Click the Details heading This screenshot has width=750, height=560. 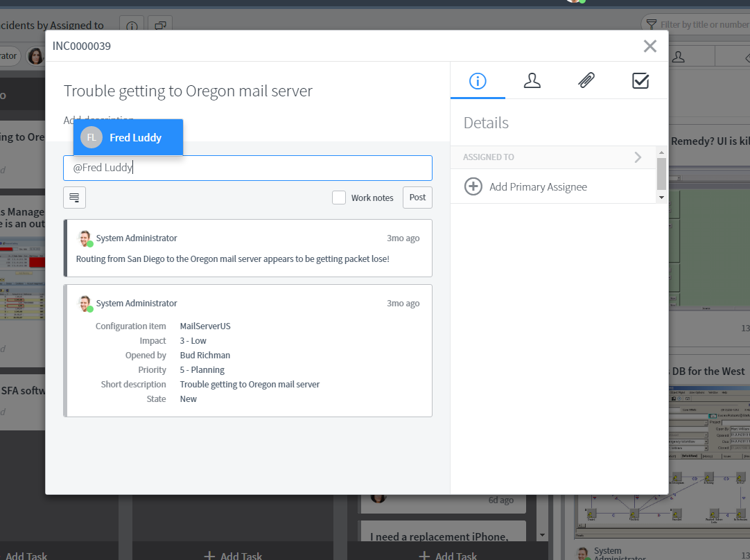click(486, 123)
